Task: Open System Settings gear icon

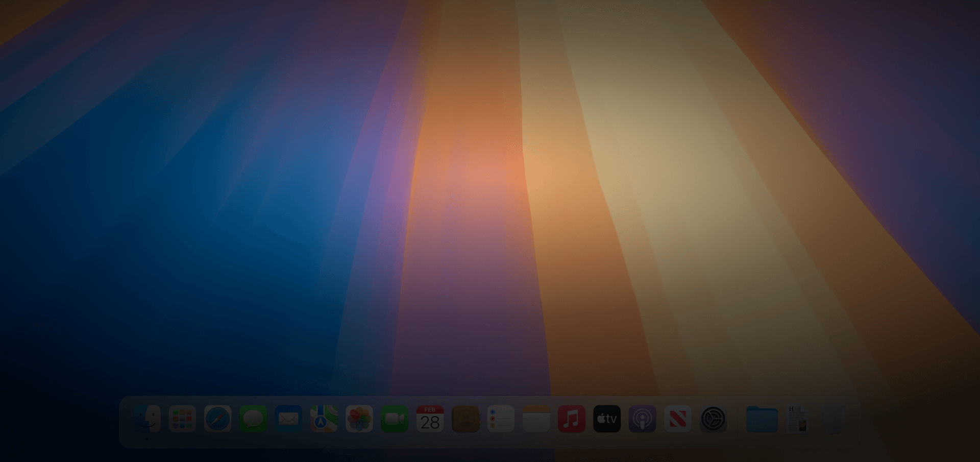Action: click(713, 419)
